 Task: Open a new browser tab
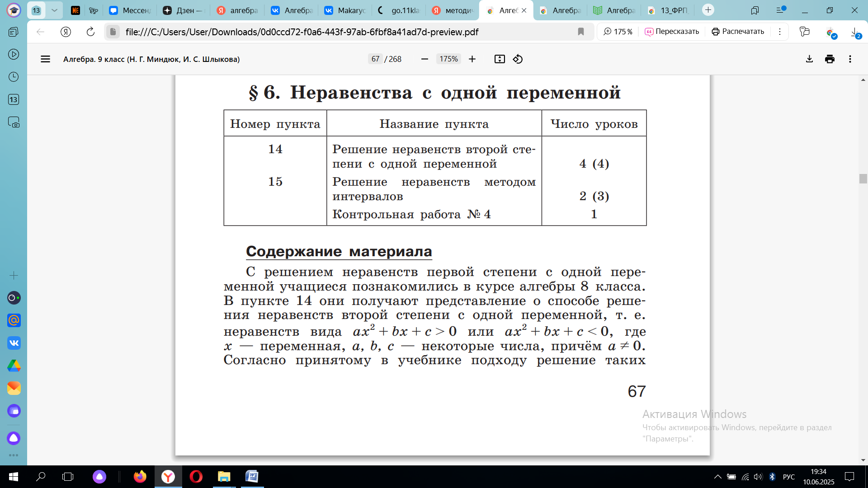pos(708,9)
